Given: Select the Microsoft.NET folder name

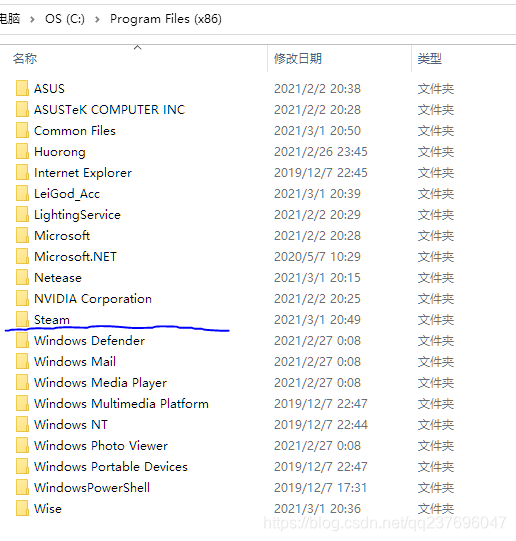Looking at the screenshot, I should [x=75, y=257].
